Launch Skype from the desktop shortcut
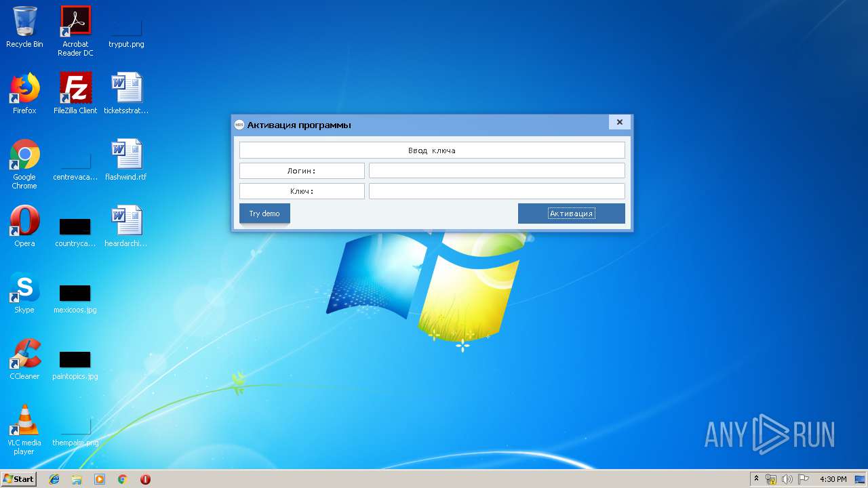 click(24, 293)
